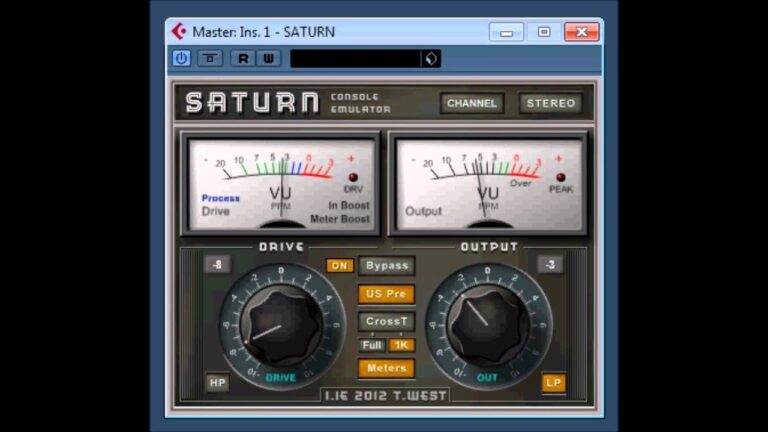Screen dimensions: 768x432
Task: Click the DRIVE knob
Action: (281, 325)
